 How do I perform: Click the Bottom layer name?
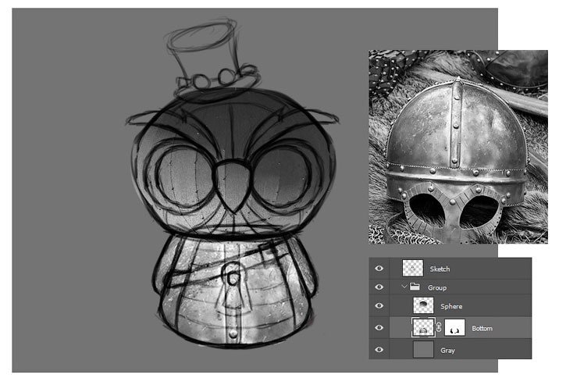tap(482, 329)
